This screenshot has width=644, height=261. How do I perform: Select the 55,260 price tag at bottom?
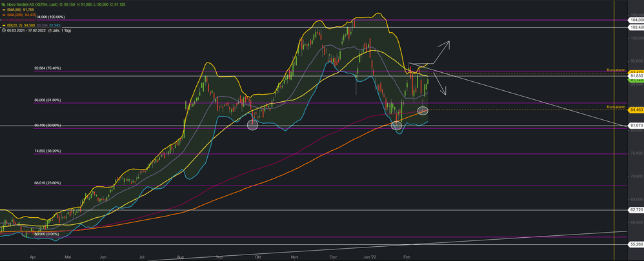(x=635, y=244)
